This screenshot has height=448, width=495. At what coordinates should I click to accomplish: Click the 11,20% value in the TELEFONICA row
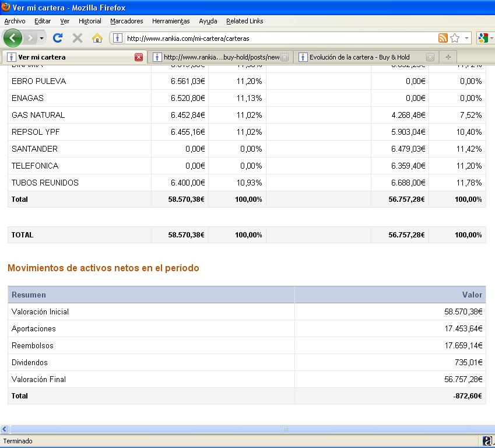469,166
